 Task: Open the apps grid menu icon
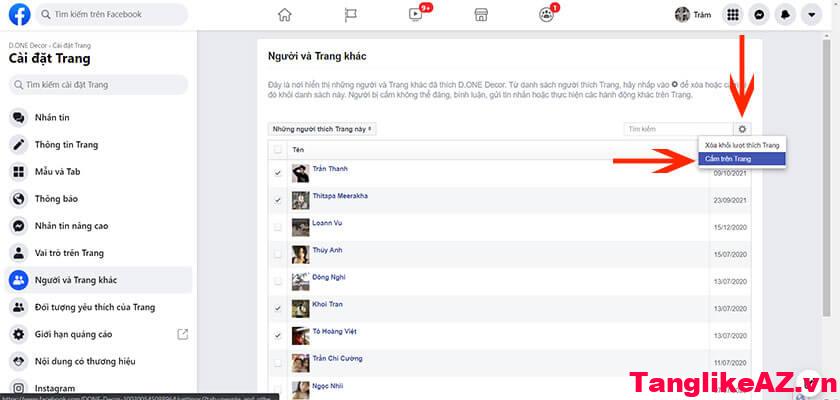734,15
